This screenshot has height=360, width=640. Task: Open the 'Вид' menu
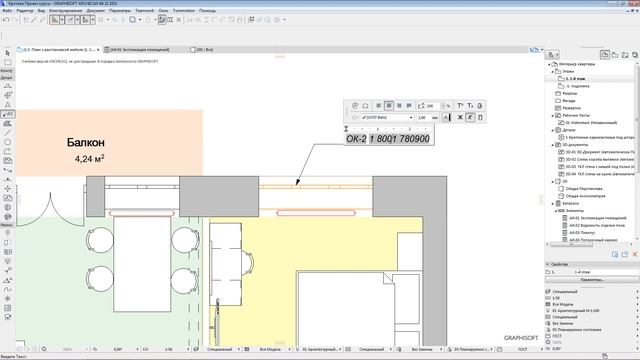click(41, 11)
